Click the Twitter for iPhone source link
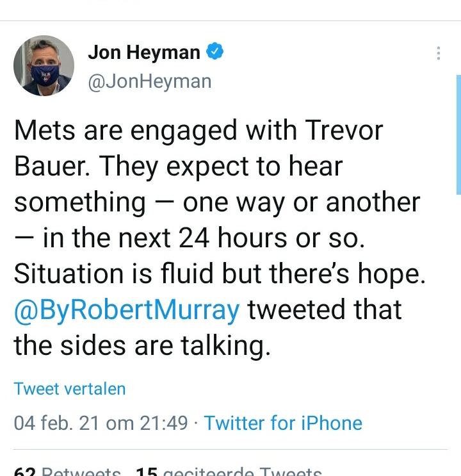Image resolution: width=461 pixels, height=476 pixels. click(x=283, y=423)
